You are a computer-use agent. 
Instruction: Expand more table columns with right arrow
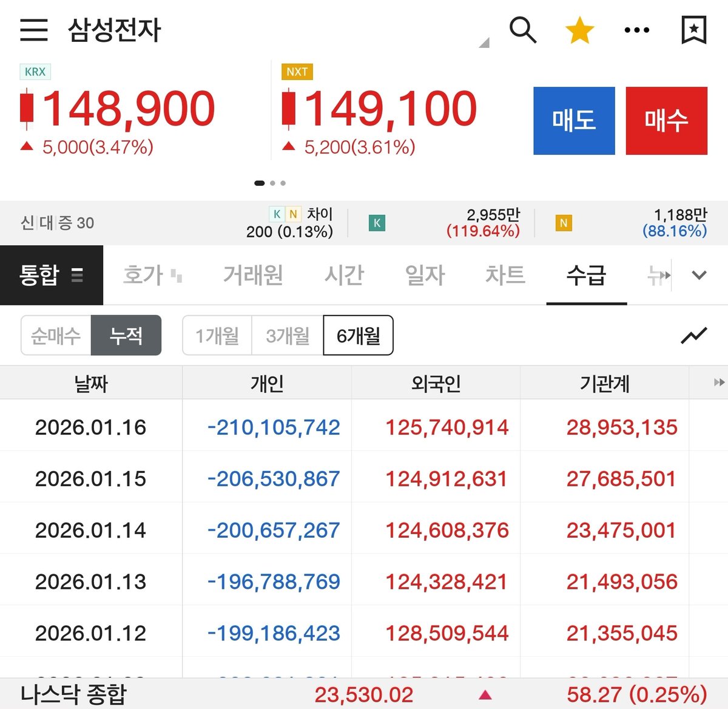pyautogui.click(x=720, y=382)
